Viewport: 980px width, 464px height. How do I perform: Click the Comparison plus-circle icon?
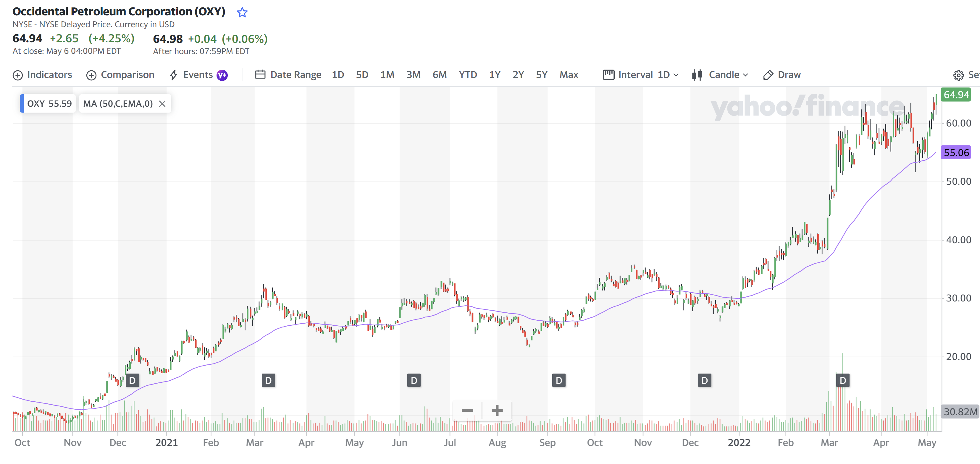[91, 75]
